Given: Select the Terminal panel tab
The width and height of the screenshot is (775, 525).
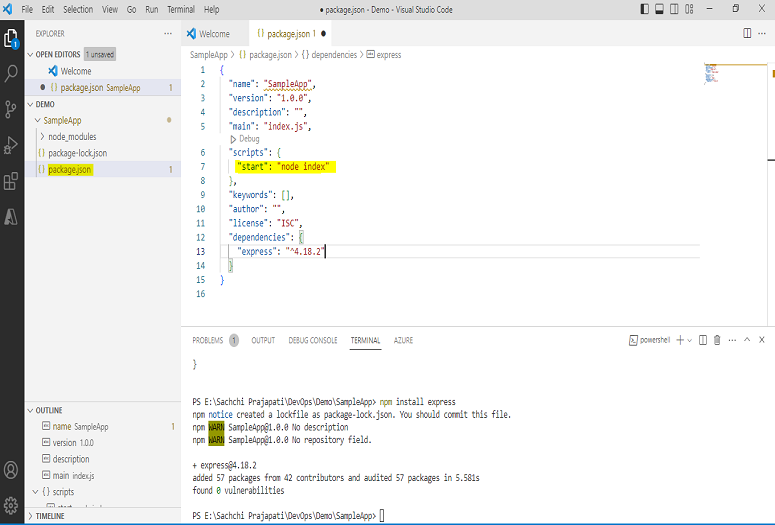Looking at the screenshot, I should (x=365, y=340).
